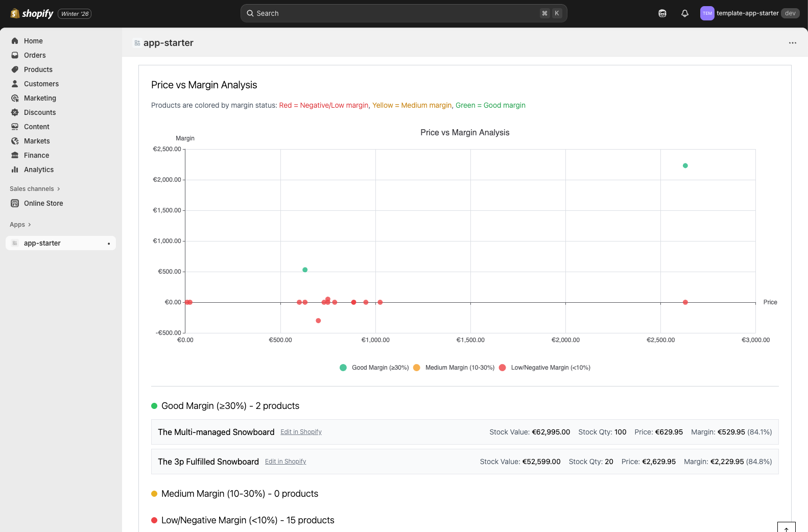Click the app-starter app icon in sidebar

[15, 243]
